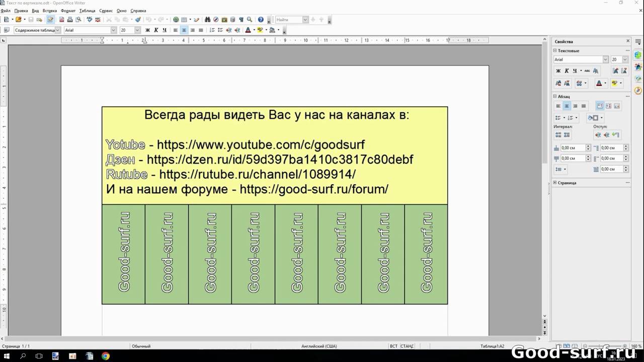Viewport: 644px width, 362px height.
Task: Open the Navigator icon in toolbar
Action: [x=215, y=20]
